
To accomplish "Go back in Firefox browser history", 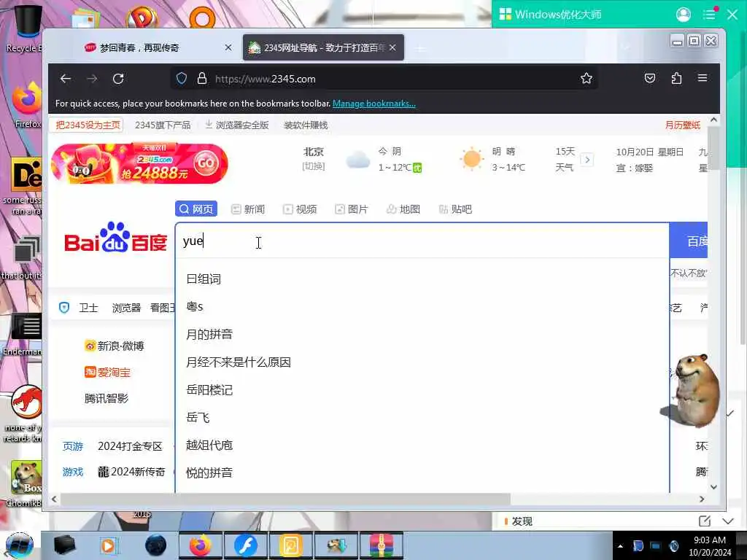I will coord(66,79).
